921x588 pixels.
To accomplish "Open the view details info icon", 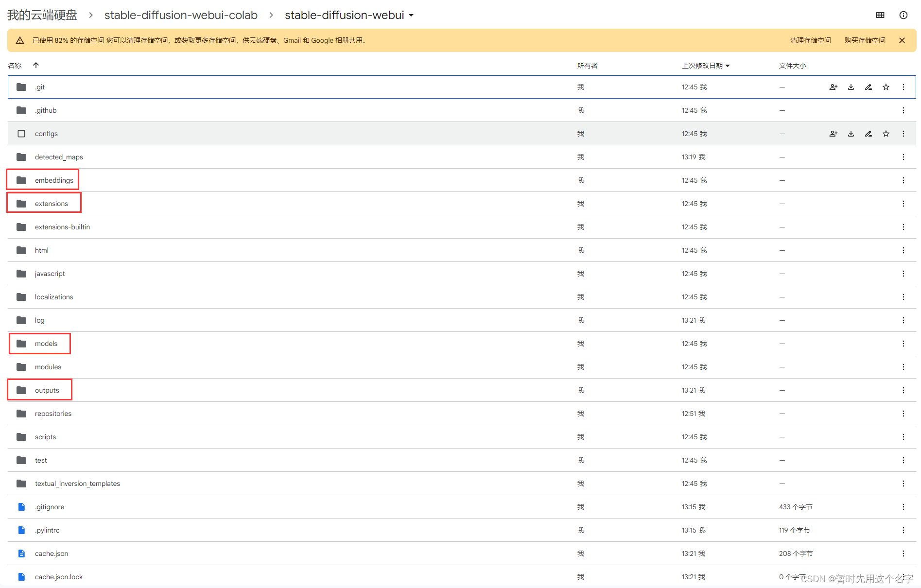I will tap(903, 15).
